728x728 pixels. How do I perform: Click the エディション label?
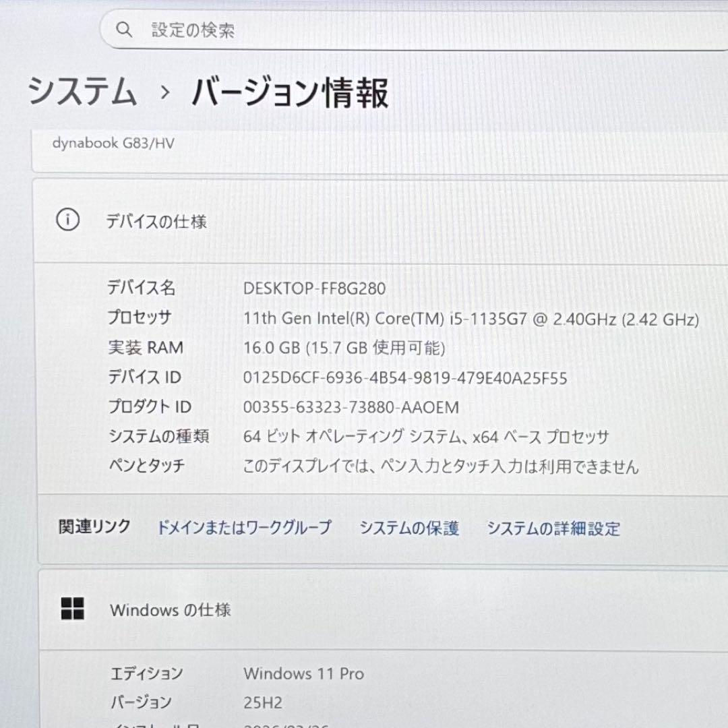pyautogui.click(x=147, y=673)
